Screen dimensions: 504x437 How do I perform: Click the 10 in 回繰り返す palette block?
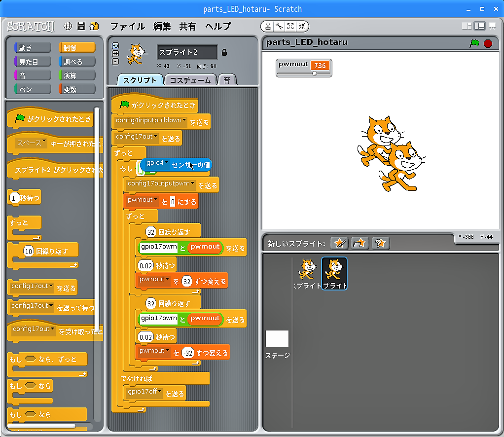point(29,251)
